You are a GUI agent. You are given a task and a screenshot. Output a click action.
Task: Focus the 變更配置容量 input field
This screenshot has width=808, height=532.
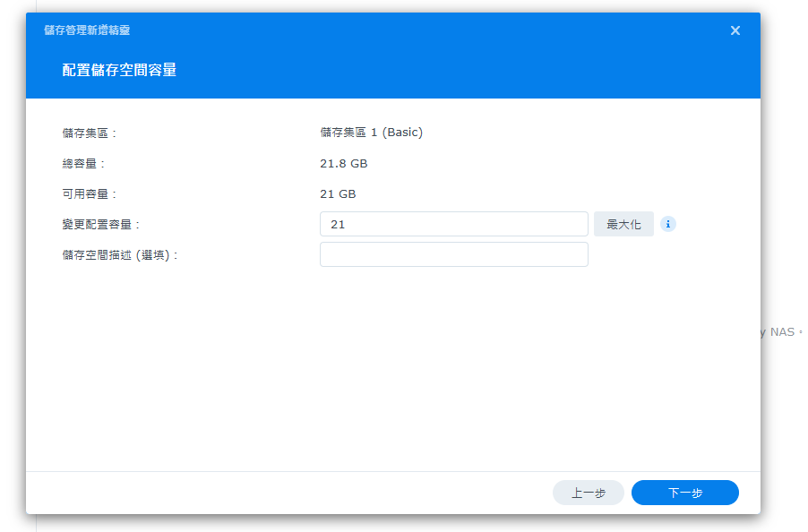453,224
